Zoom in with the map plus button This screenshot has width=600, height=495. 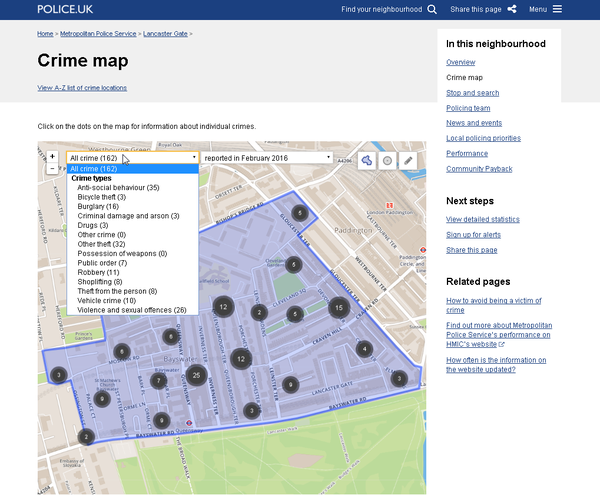click(52, 156)
